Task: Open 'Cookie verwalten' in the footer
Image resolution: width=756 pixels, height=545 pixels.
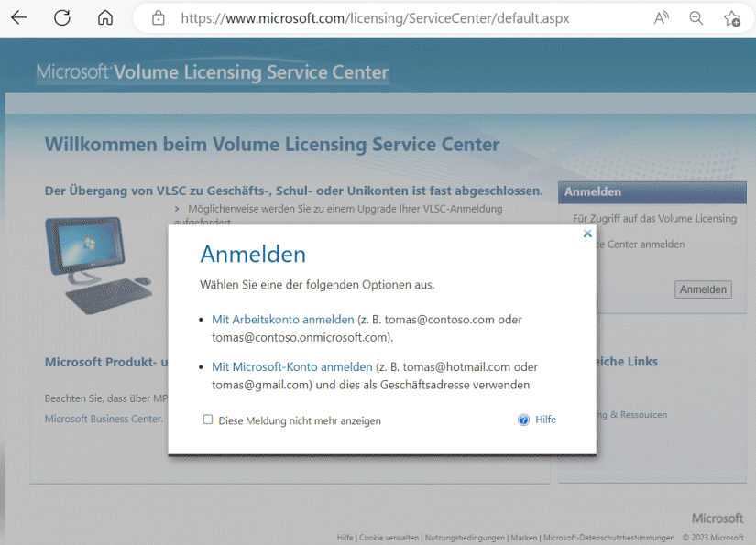Action: 389,538
